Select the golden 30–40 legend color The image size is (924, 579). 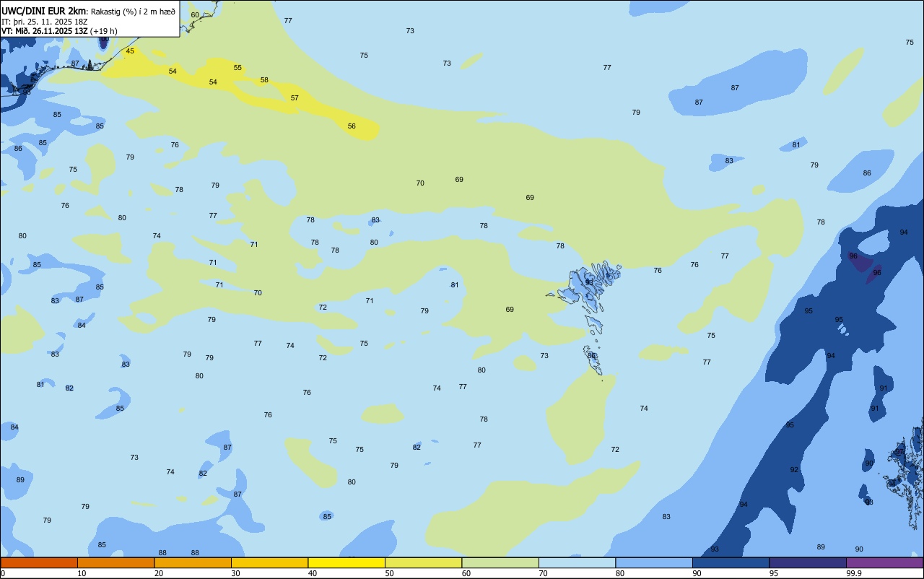pos(269,562)
